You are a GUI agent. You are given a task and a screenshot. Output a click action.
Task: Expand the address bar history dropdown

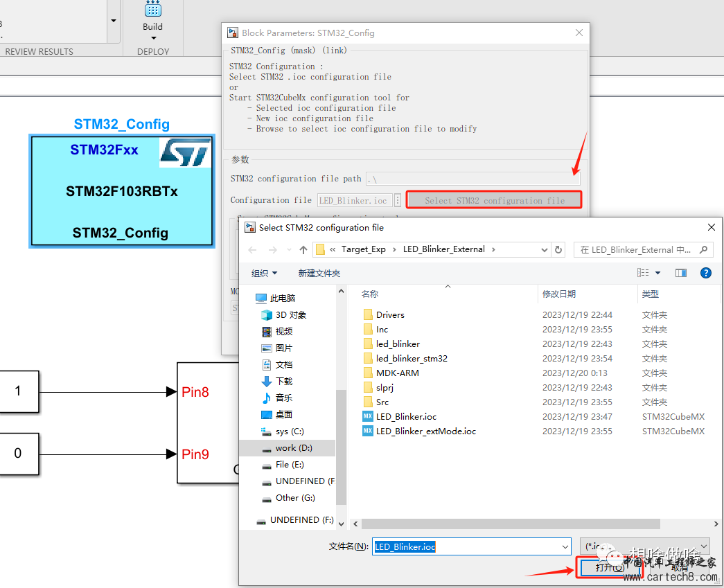pyautogui.click(x=545, y=250)
